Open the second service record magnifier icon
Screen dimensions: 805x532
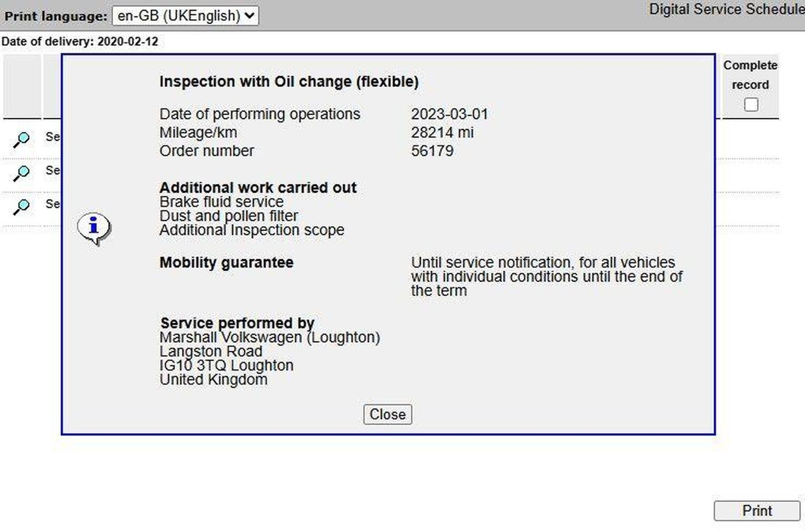click(x=21, y=173)
